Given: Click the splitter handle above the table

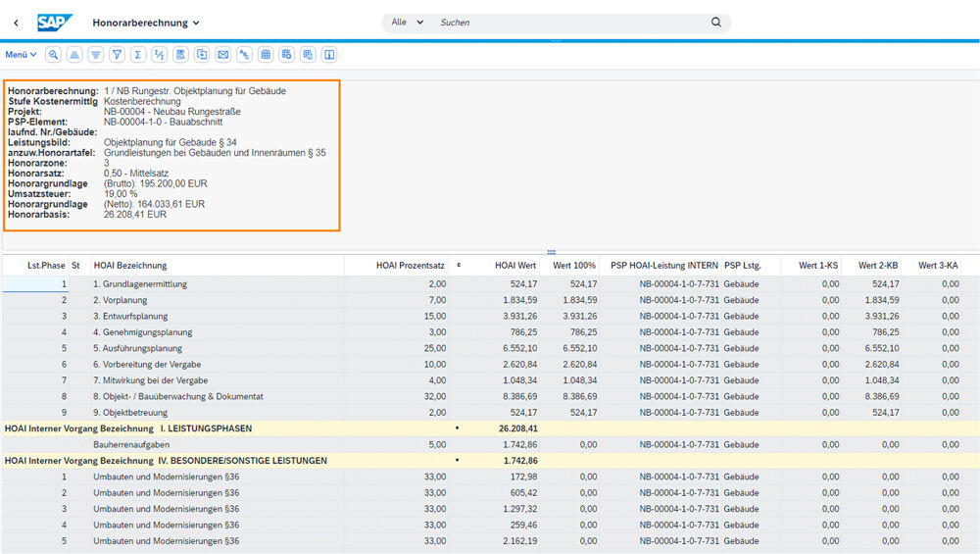Looking at the screenshot, I should click(x=552, y=252).
